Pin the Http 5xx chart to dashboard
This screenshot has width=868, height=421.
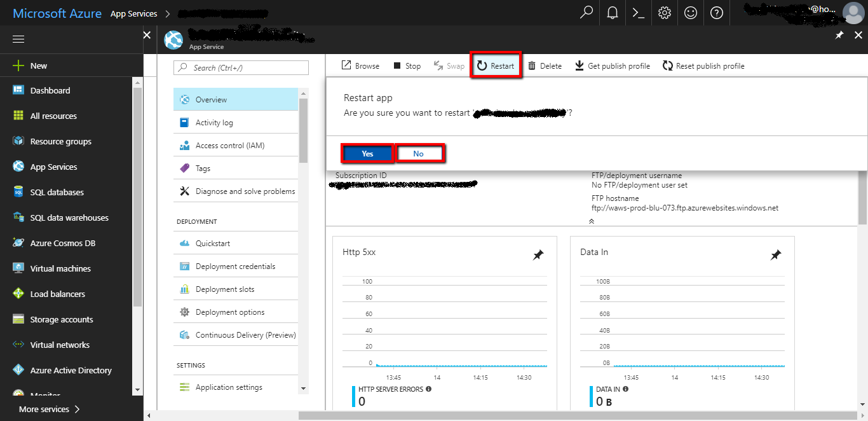click(x=538, y=254)
